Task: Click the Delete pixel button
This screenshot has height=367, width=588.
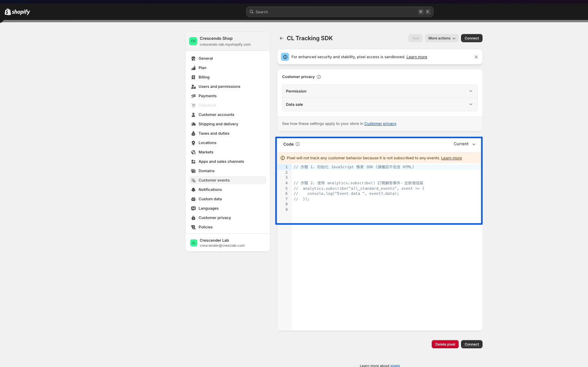Action: pyautogui.click(x=445, y=344)
